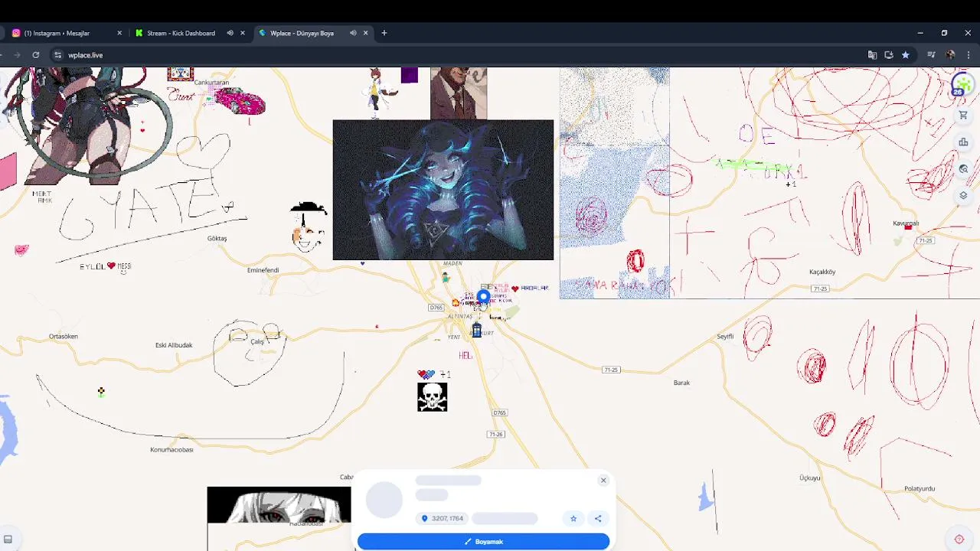Image resolution: width=980 pixels, height=551 pixels.
Task: Click the D765 road sign south of city
Action: (x=500, y=412)
